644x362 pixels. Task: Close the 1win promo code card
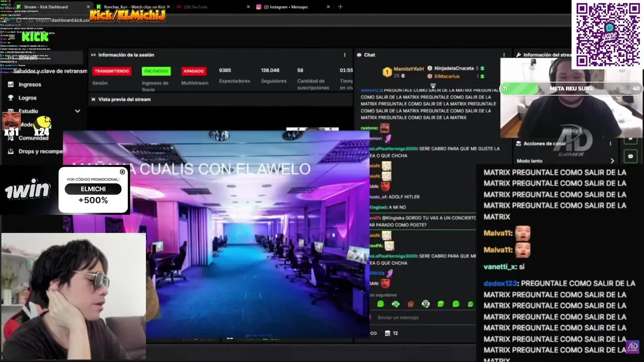(122, 172)
